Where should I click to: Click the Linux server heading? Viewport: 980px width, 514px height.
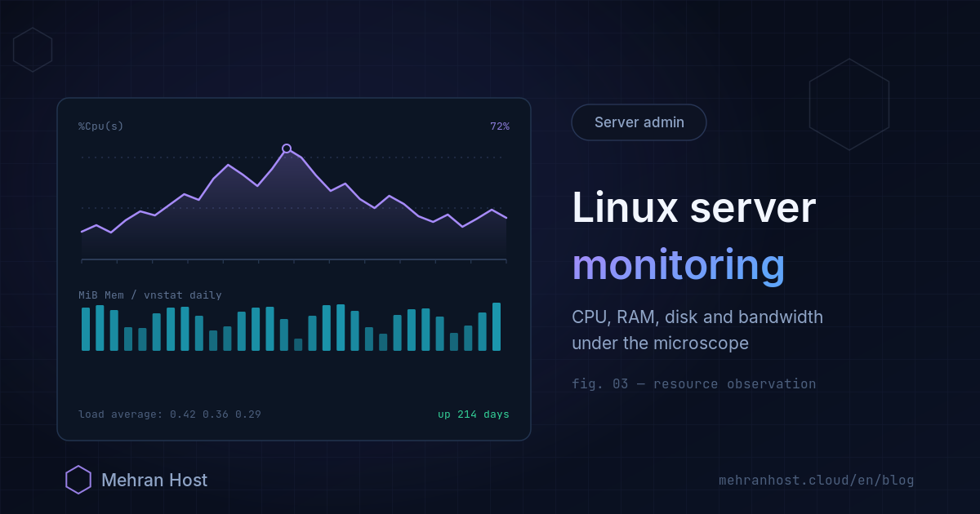click(x=693, y=207)
